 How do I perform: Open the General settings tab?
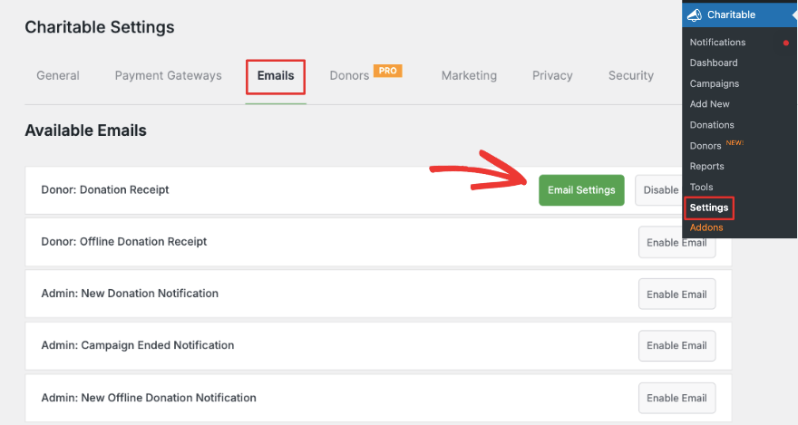pyautogui.click(x=58, y=76)
